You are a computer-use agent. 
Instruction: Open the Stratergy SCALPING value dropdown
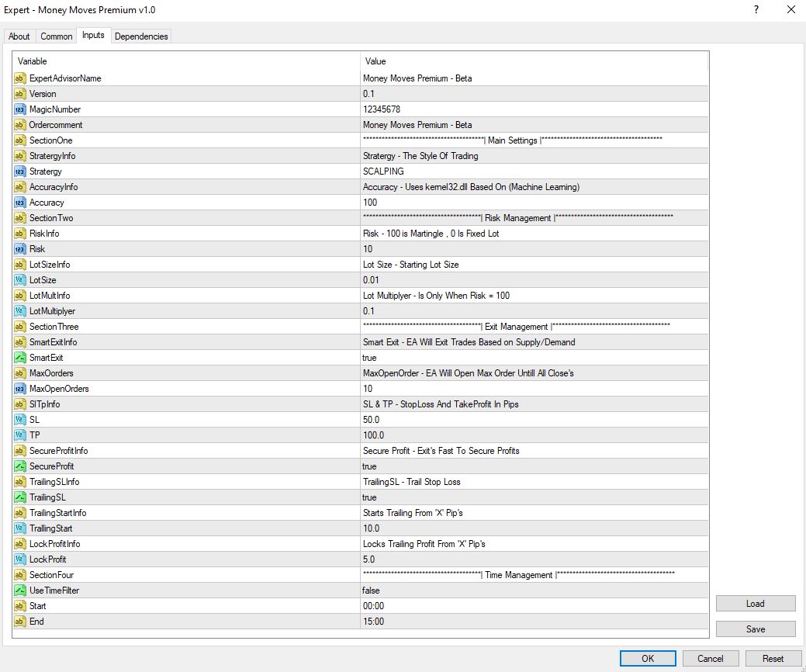click(x=534, y=171)
